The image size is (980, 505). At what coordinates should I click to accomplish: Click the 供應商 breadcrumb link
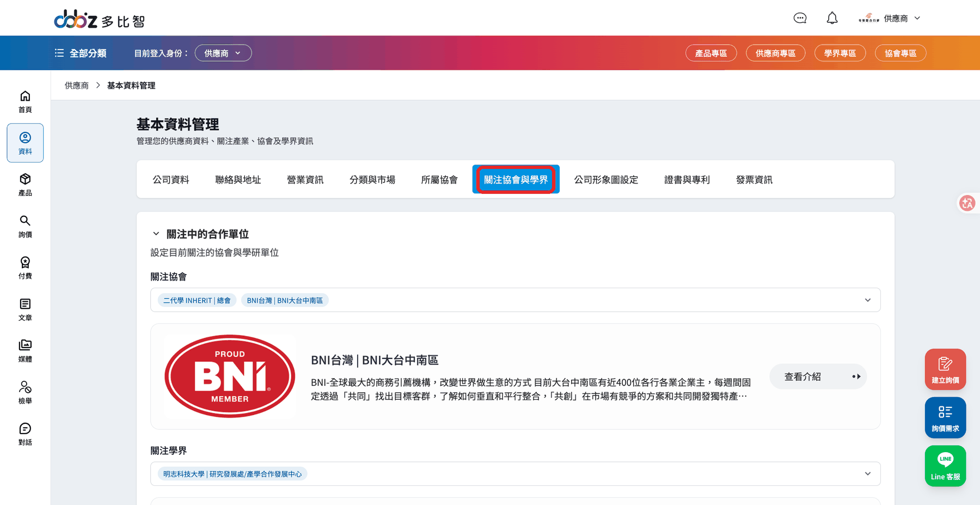(x=77, y=86)
